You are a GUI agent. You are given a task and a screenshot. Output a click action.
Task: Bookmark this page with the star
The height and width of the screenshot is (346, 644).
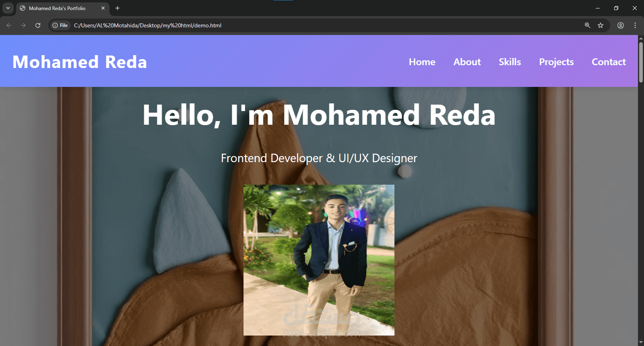pos(601,25)
